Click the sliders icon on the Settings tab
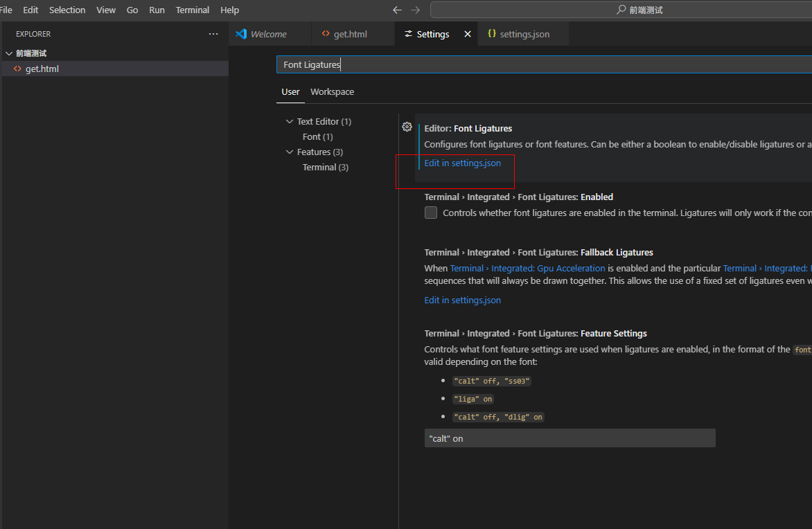812x529 pixels. pos(409,34)
